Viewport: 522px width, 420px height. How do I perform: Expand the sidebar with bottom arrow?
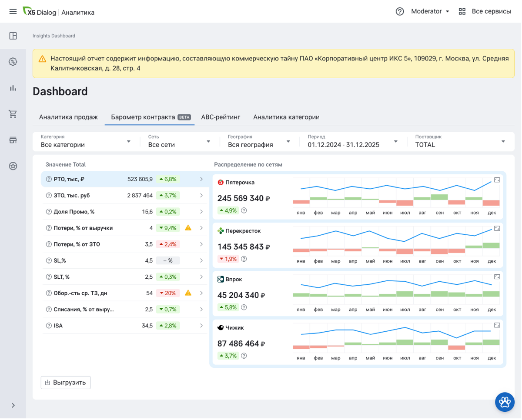click(x=13, y=405)
